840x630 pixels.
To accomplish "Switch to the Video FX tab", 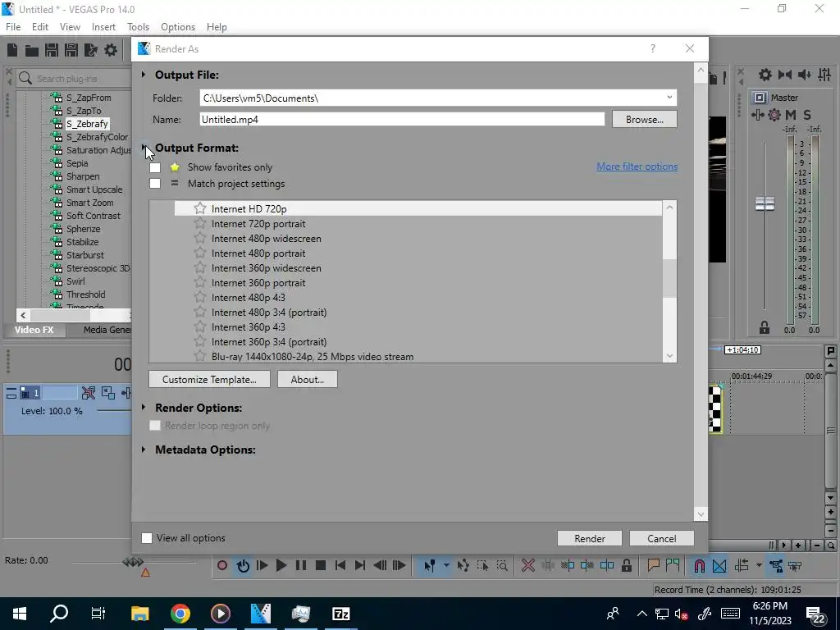I will 34,330.
